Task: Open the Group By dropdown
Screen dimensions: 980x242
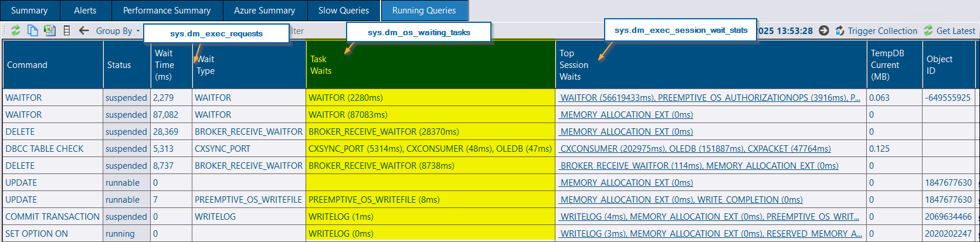Action: pos(118,31)
